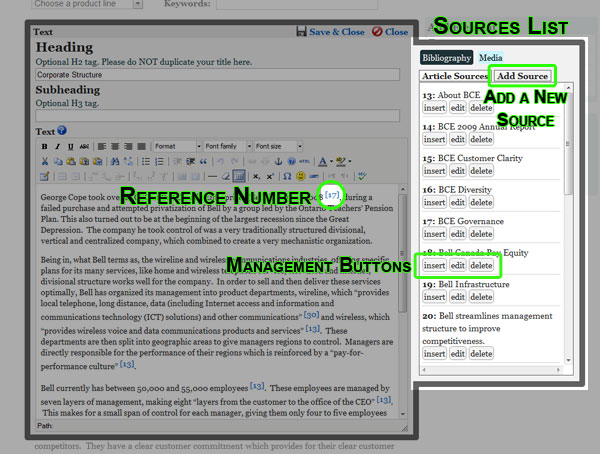The width and height of the screenshot is (600, 454).
Task: Apply the text color A icon
Action: (x=323, y=161)
